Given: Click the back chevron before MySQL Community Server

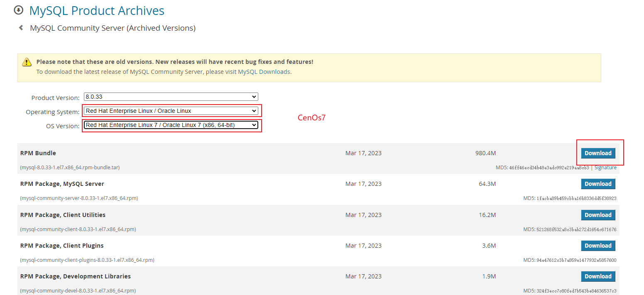Looking at the screenshot, I should click(21, 28).
